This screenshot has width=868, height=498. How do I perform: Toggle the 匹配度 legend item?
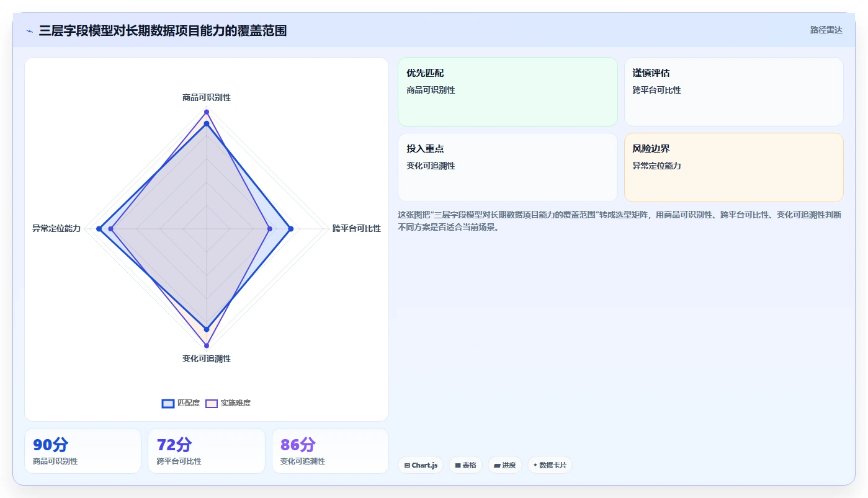tap(181, 403)
